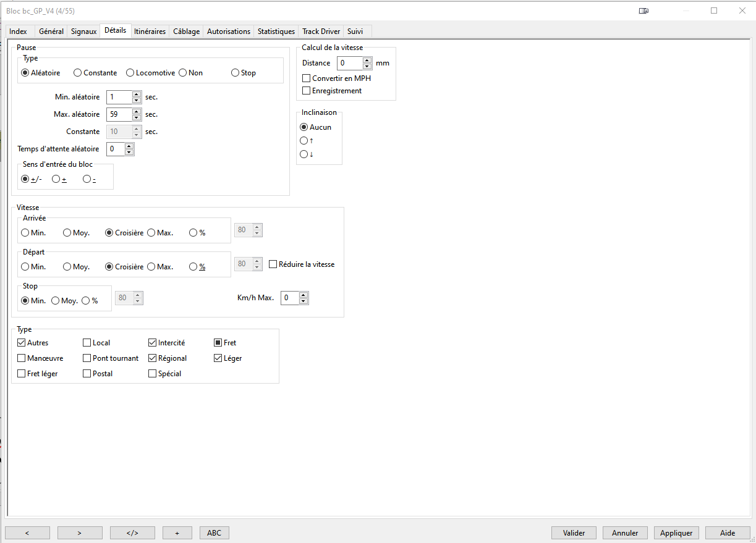
Task: Click the previous block '<' button
Action: [x=27, y=532]
